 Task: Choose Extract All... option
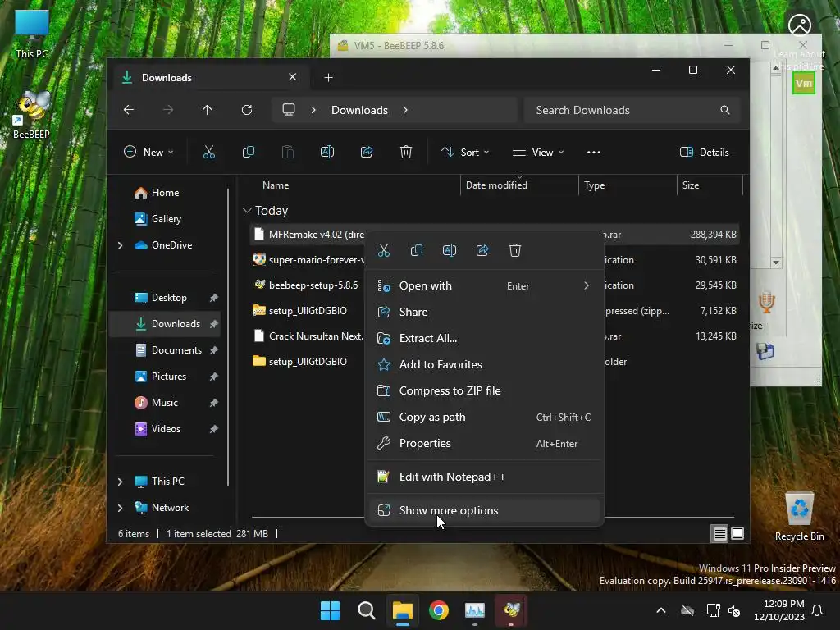(484, 338)
